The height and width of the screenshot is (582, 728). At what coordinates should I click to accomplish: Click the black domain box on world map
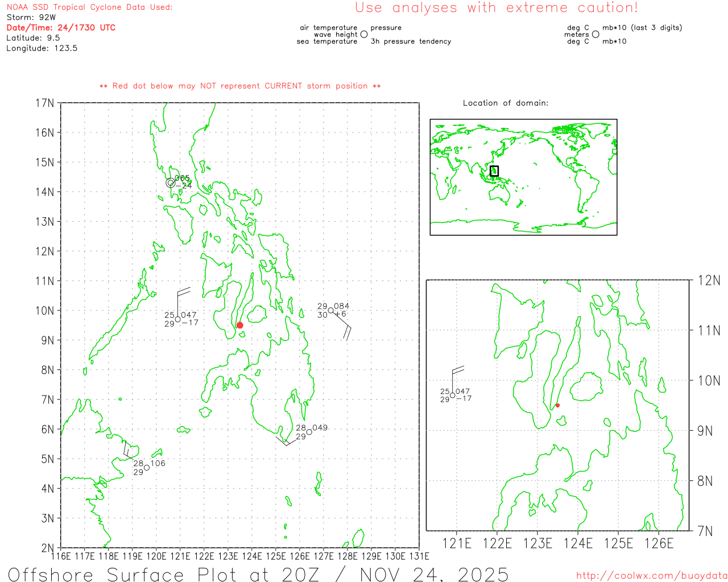pos(494,171)
